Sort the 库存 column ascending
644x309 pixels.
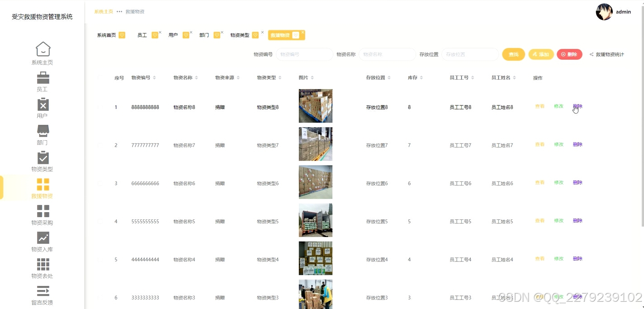(x=421, y=76)
